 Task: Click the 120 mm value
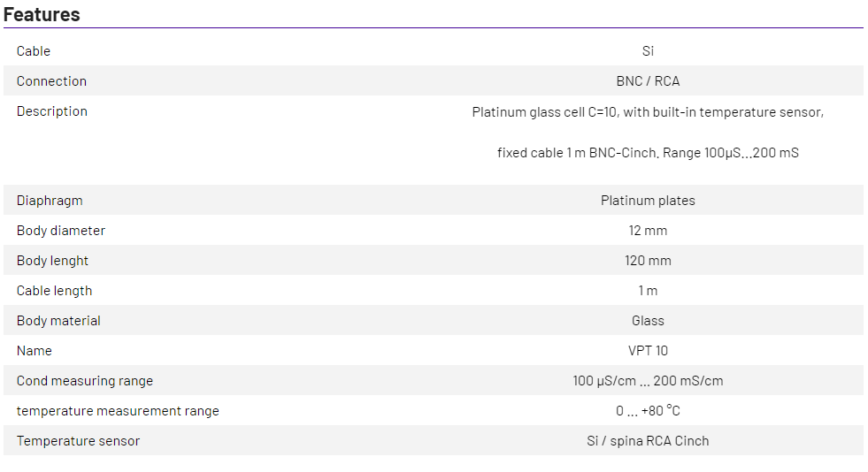click(648, 261)
